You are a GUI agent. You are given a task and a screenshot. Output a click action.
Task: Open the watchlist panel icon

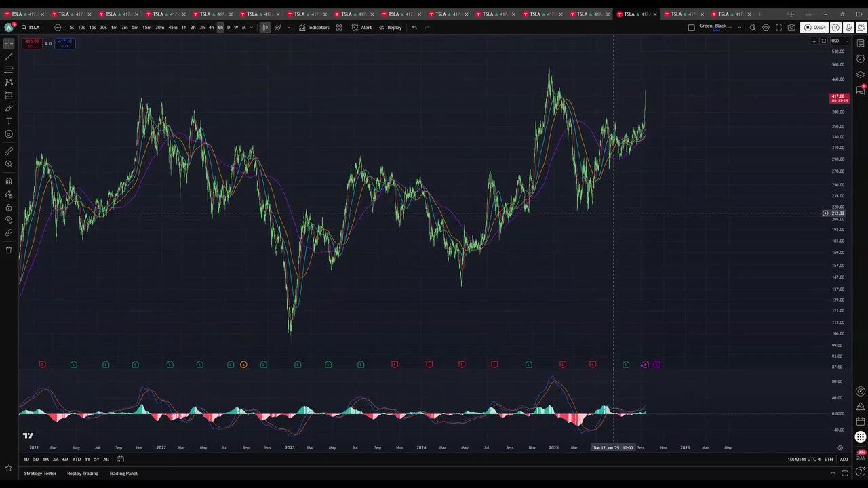[861, 43]
